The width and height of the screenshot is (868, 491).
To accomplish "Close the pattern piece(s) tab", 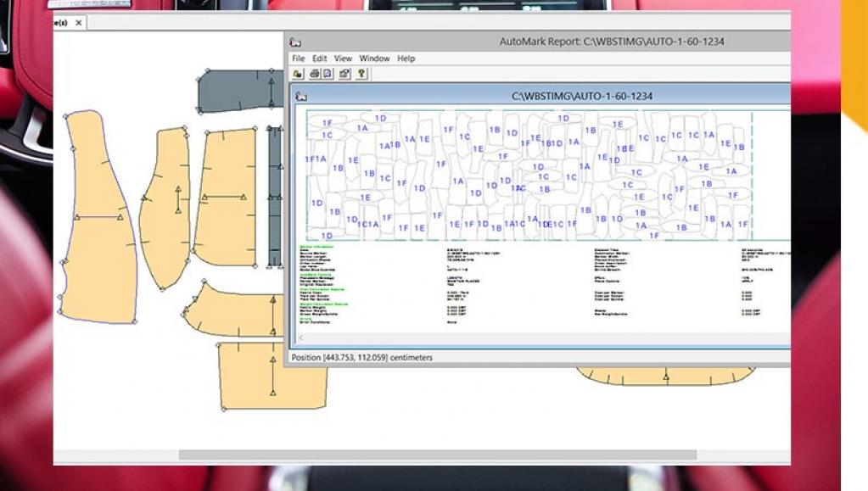I will (x=79, y=23).
